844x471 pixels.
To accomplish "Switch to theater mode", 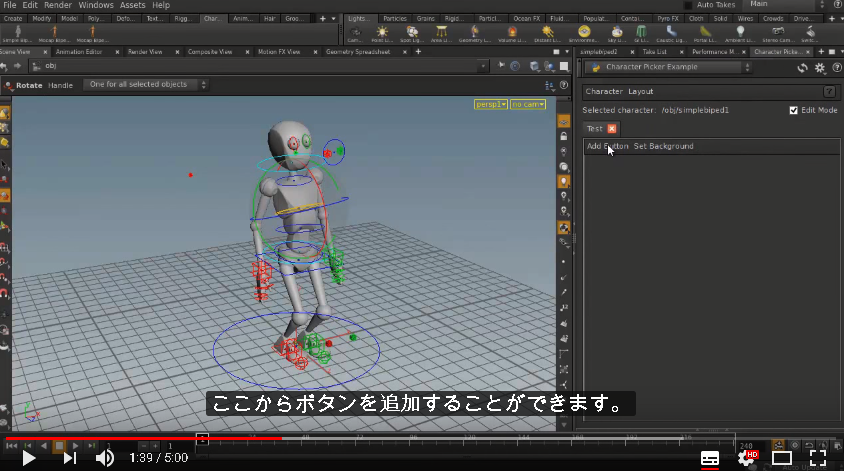I will (x=782, y=458).
